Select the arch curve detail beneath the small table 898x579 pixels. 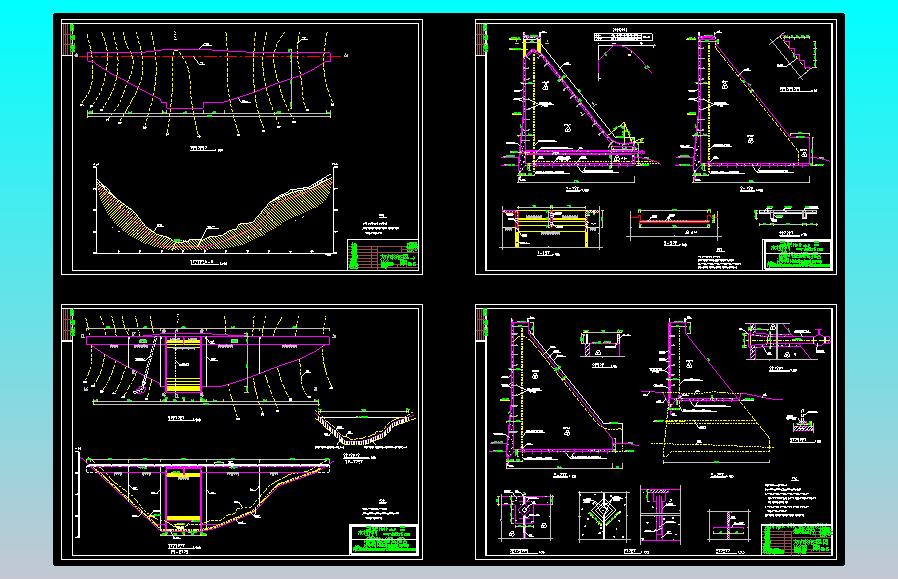(x=625, y=61)
